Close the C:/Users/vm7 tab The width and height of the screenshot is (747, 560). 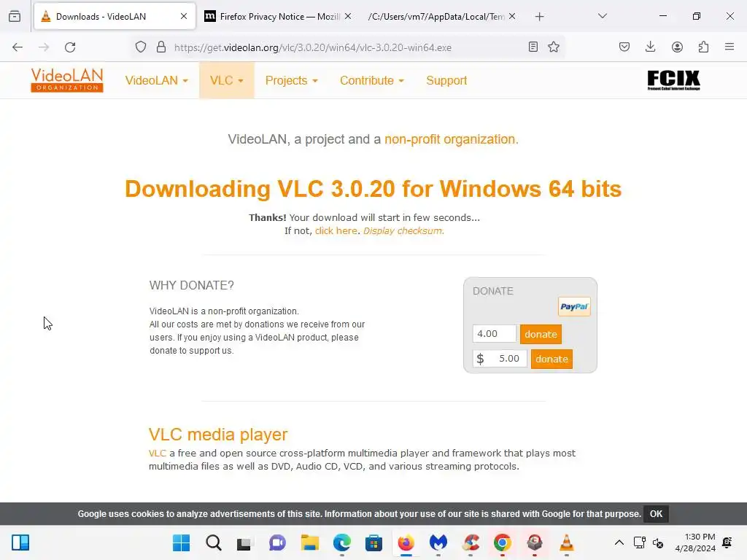[512, 16]
